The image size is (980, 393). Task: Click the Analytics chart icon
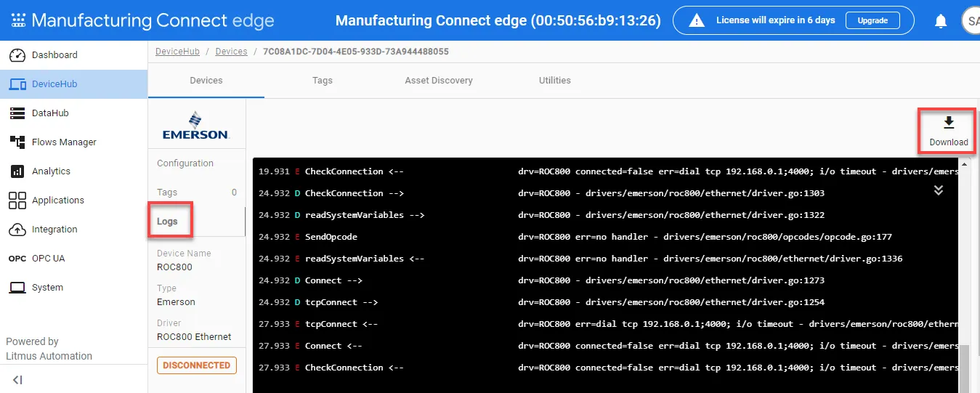[17, 171]
